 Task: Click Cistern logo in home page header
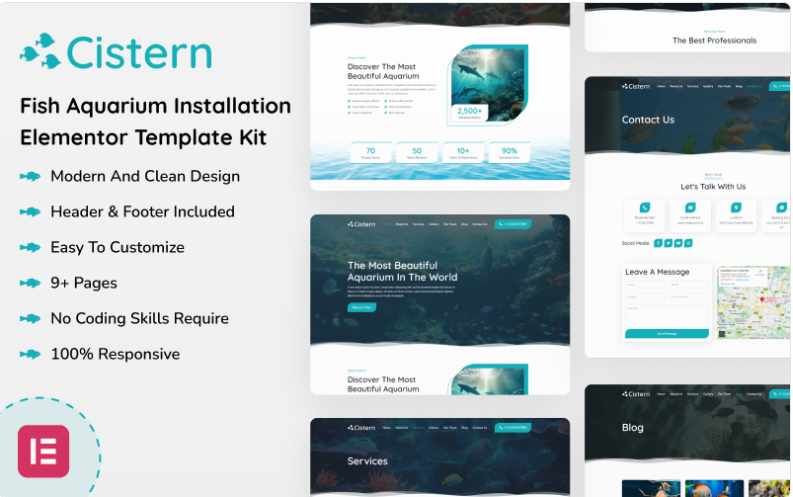pos(362,224)
